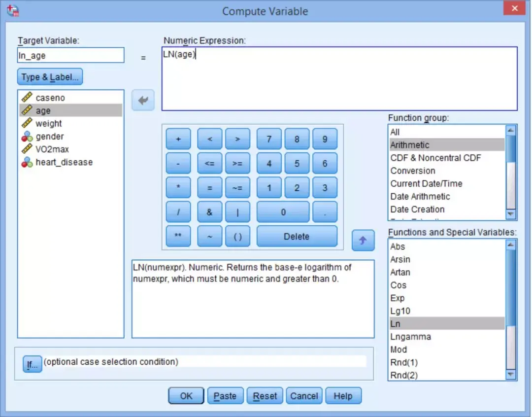Viewport: 532px width, 417px height.
Task: Click the keypad Delete button
Action: coord(297,236)
